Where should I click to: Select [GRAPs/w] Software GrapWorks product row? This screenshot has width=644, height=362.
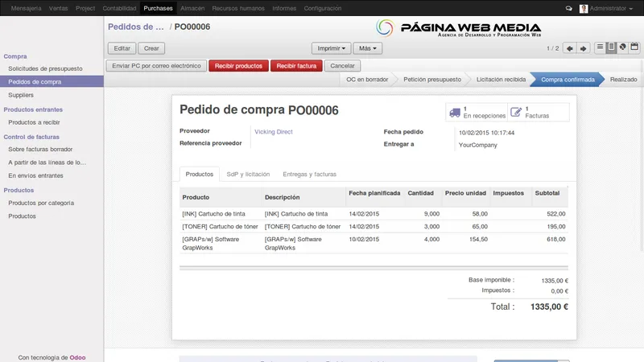point(374,244)
